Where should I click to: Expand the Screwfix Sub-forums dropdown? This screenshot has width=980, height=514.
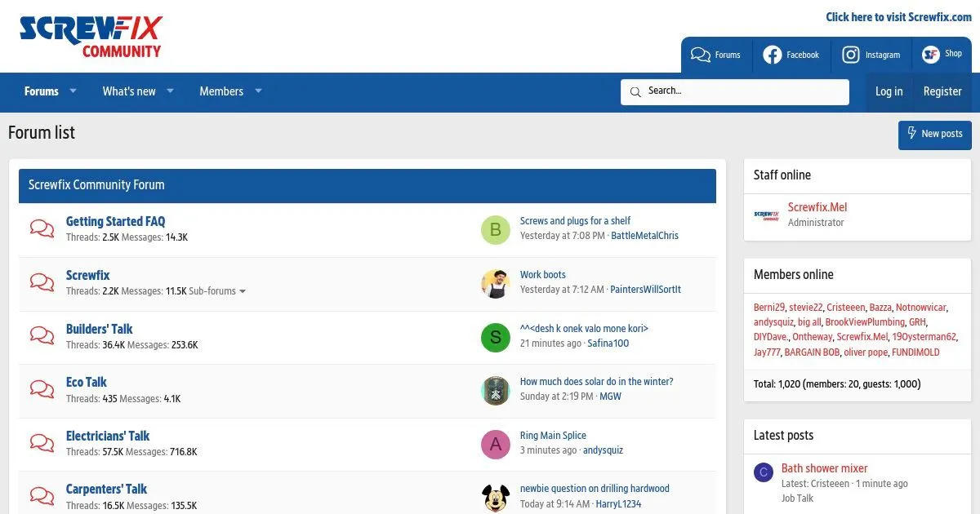[x=217, y=291]
